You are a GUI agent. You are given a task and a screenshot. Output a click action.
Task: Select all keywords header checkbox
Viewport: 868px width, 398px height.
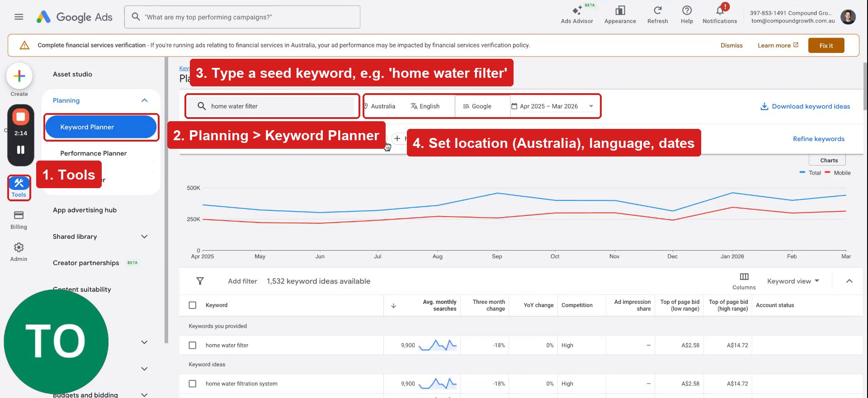[193, 305]
